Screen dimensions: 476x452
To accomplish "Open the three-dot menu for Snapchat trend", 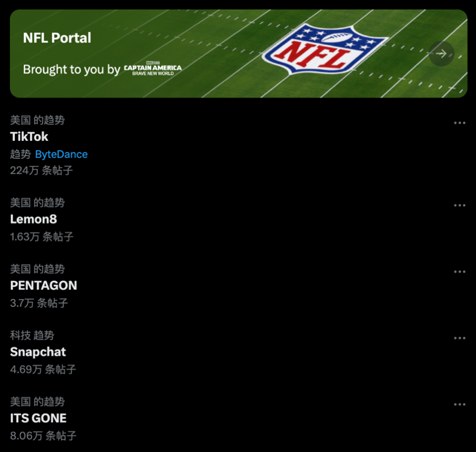I will (460, 338).
